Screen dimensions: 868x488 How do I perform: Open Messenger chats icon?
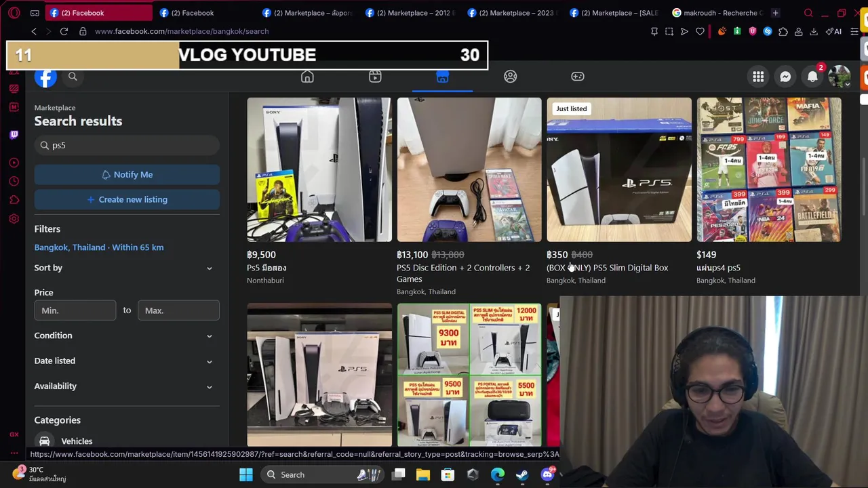(x=785, y=77)
